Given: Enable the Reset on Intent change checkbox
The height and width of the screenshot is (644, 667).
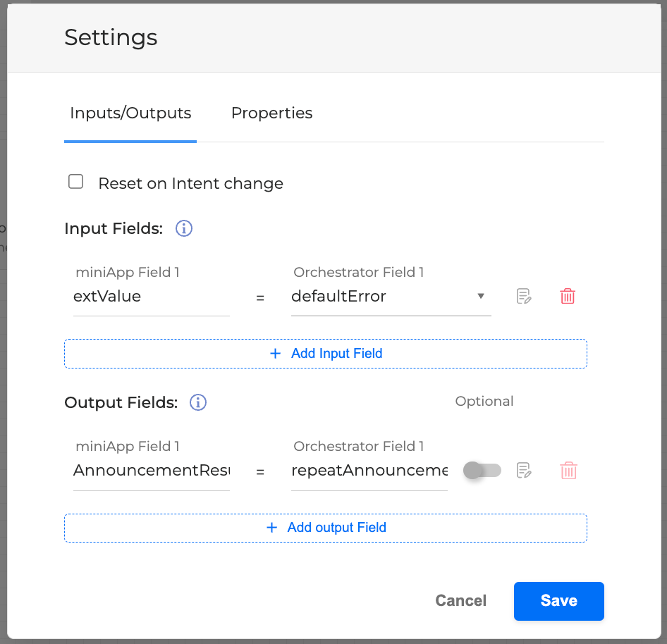Looking at the screenshot, I should click(x=75, y=182).
